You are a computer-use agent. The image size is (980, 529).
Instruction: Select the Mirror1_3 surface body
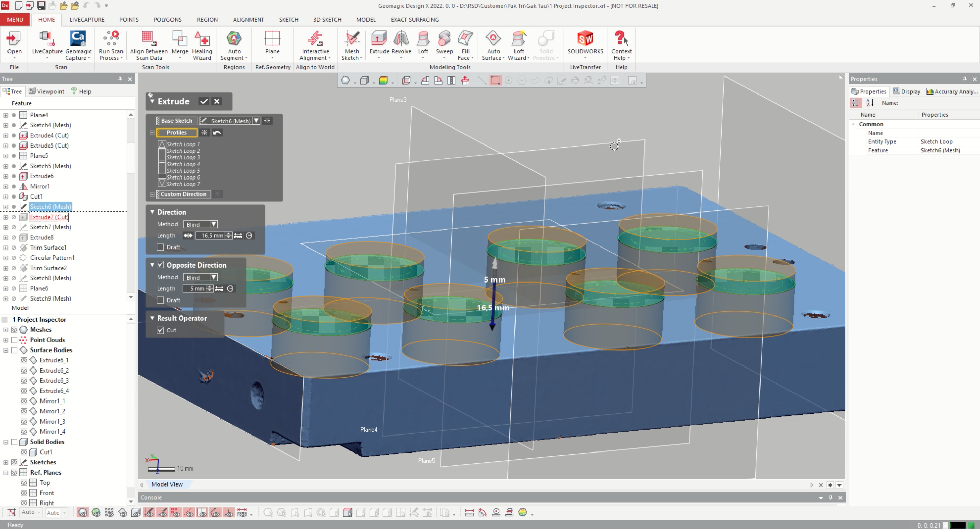click(52, 422)
